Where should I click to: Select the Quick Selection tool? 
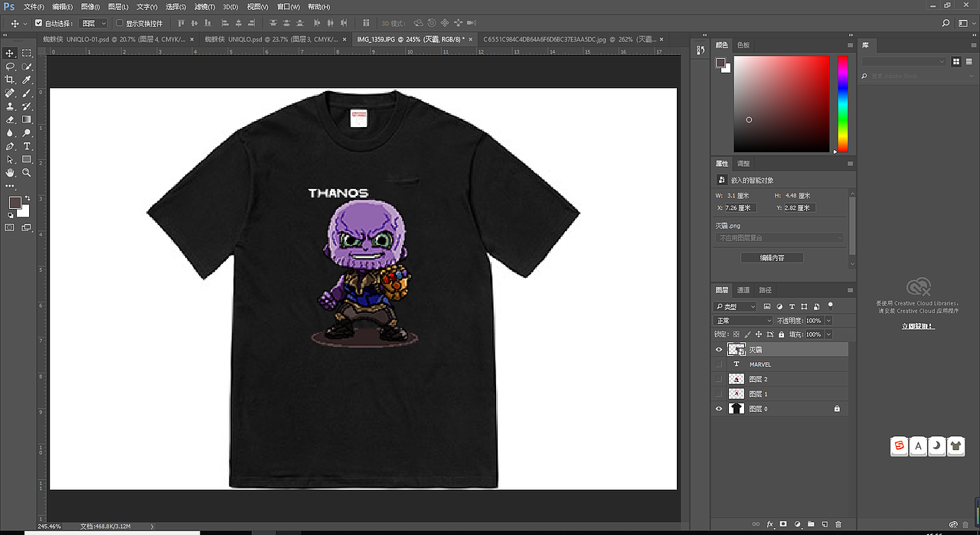pyautogui.click(x=27, y=67)
